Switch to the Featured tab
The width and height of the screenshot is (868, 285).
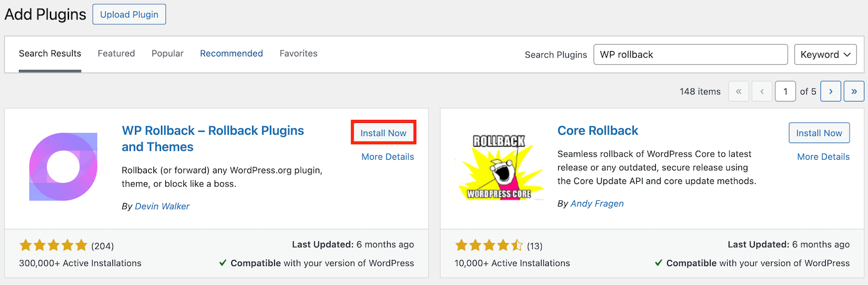pos(116,53)
